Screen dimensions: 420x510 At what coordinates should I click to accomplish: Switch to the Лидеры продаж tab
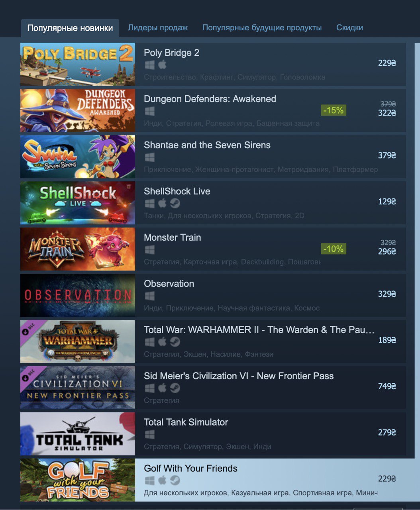click(x=158, y=27)
